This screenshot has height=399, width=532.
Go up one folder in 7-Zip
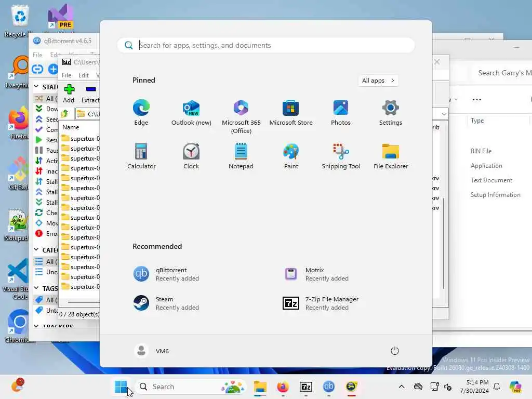[x=65, y=114]
